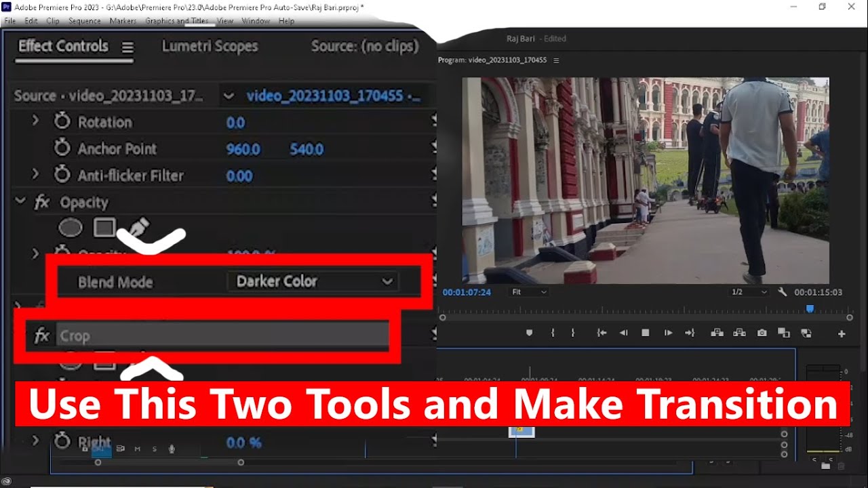868x488 pixels.
Task: Click the video preview in Program monitor
Action: (x=646, y=180)
